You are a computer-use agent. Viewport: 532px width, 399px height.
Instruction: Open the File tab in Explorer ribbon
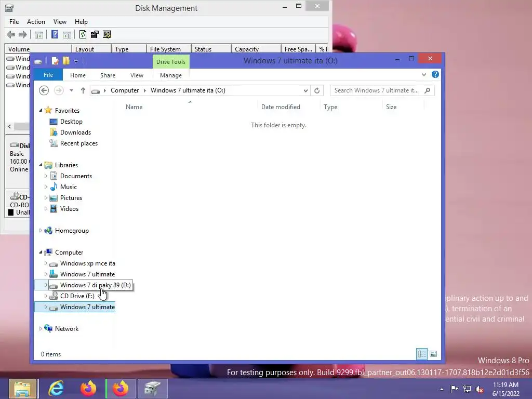click(48, 75)
